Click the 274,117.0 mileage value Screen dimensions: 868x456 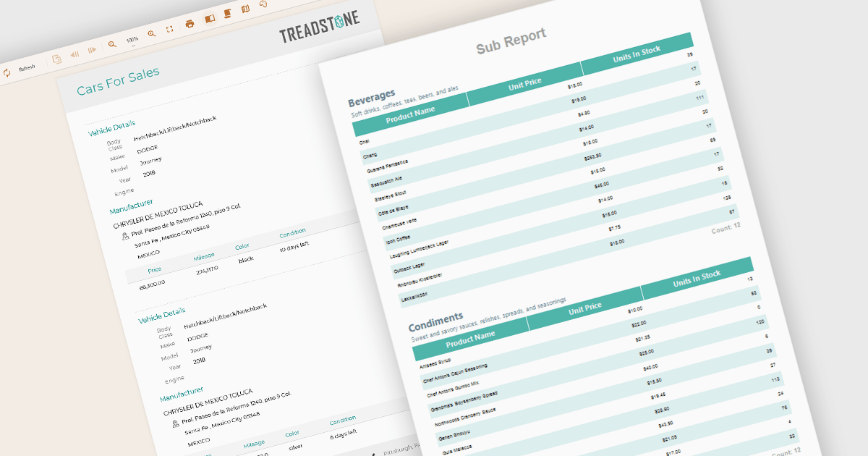point(207,270)
